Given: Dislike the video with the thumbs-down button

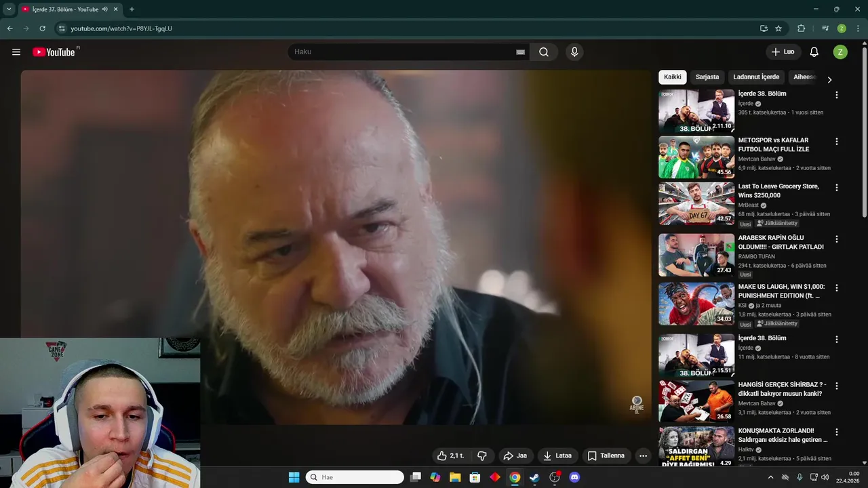Looking at the screenshot, I should [x=482, y=455].
